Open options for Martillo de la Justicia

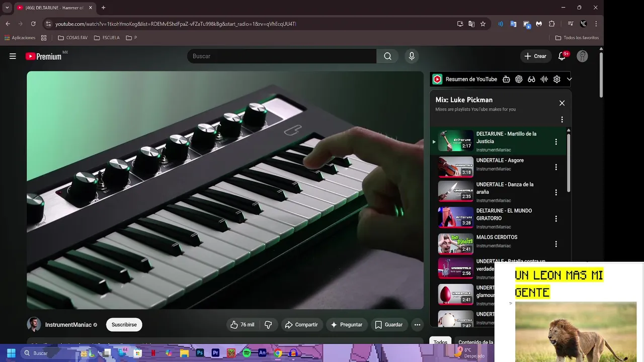[556, 142]
